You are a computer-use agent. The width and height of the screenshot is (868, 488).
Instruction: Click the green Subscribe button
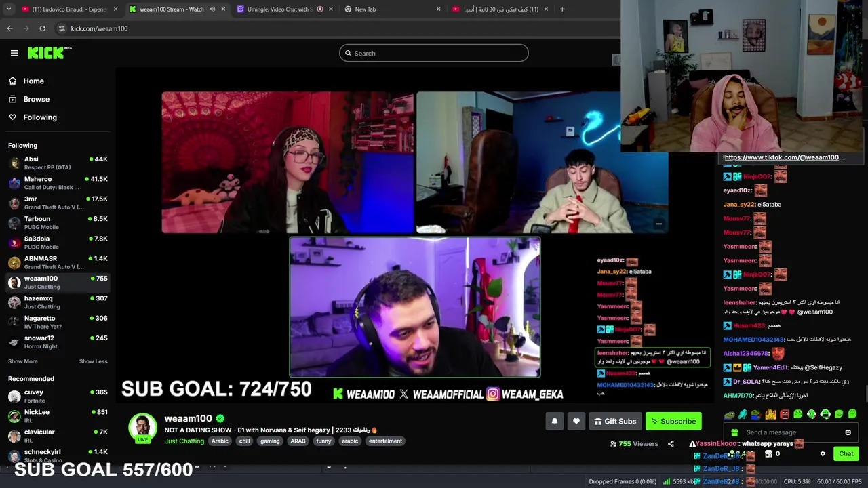(x=673, y=421)
